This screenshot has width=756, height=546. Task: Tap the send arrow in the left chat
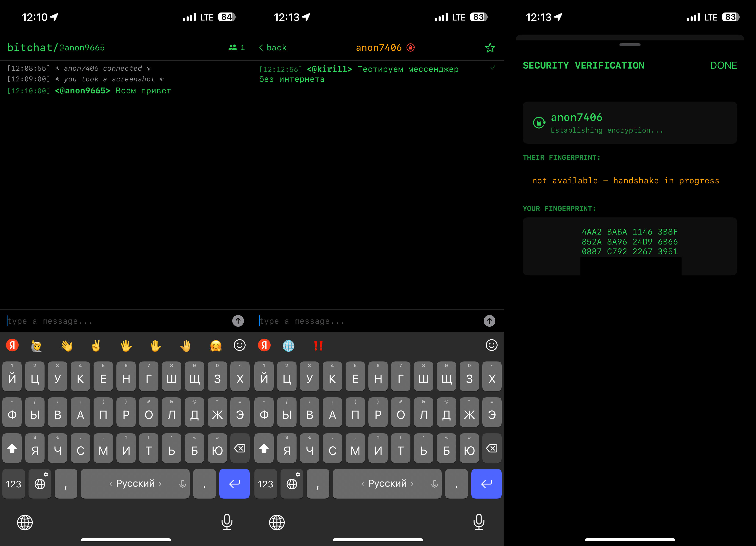[238, 321]
